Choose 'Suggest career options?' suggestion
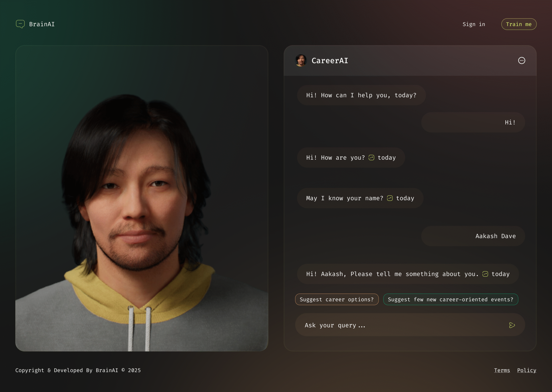 click(337, 299)
